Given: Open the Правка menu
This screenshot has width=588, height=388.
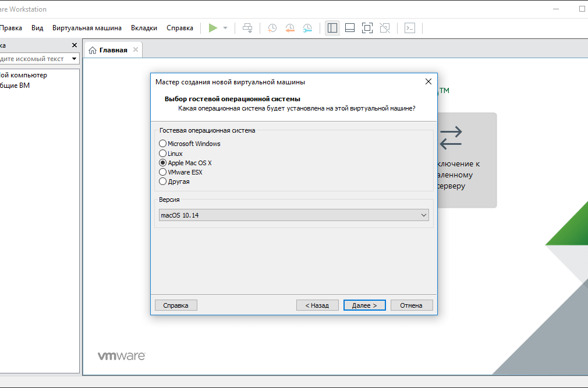Looking at the screenshot, I should pyautogui.click(x=11, y=28).
